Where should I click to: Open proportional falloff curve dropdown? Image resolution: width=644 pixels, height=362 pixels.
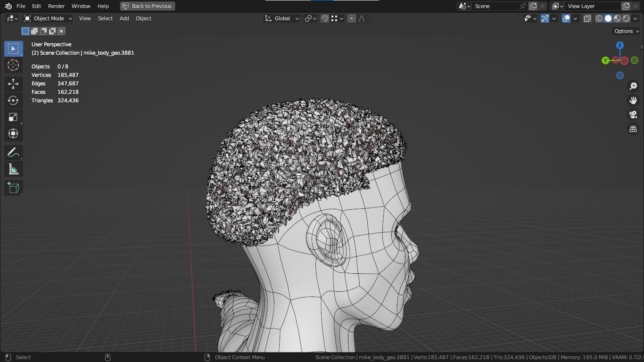(364, 18)
